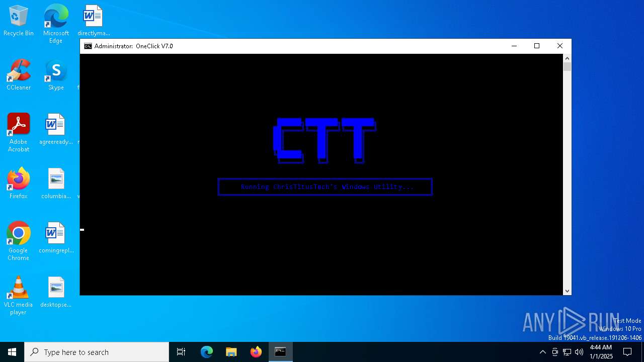Open Task View on the taskbar
Image resolution: width=644 pixels, height=362 pixels.
(x=181, y=352)
